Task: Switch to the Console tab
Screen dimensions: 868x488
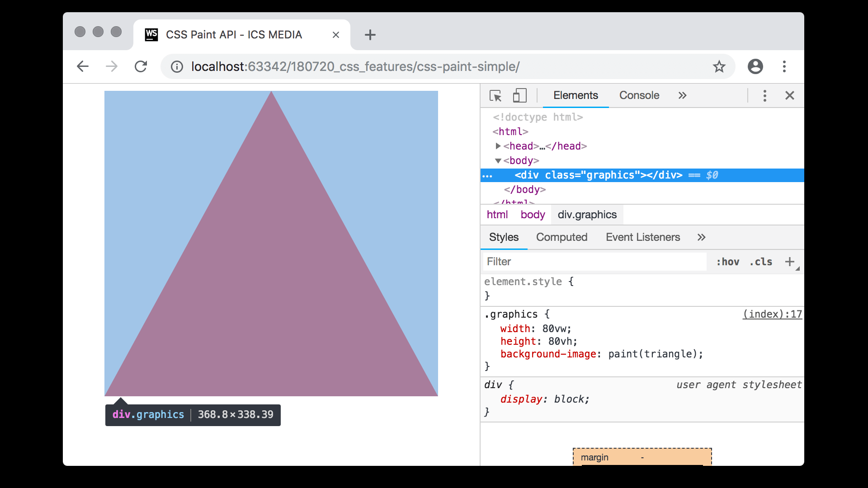Action: (x=639, y=96)
